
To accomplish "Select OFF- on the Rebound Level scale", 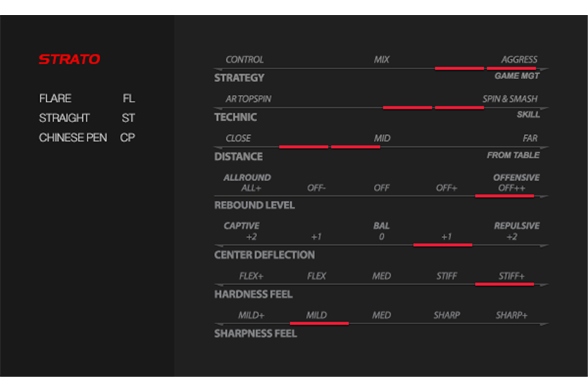I will 316,188.
